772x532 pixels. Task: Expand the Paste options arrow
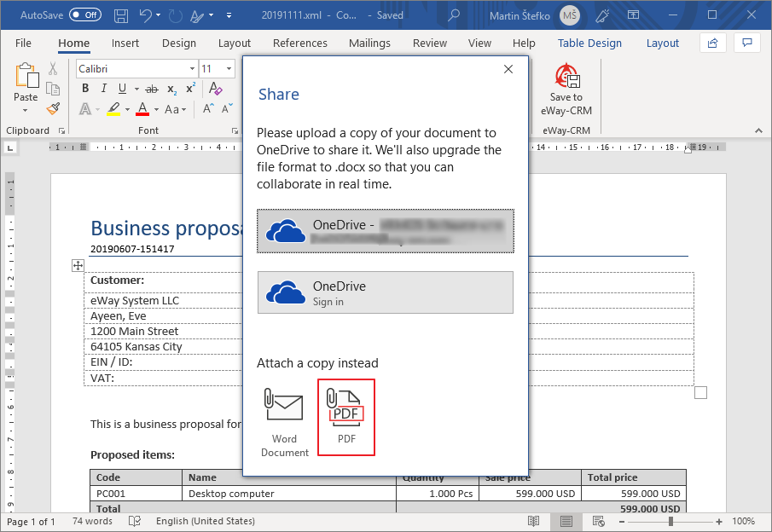click(25, 110)
